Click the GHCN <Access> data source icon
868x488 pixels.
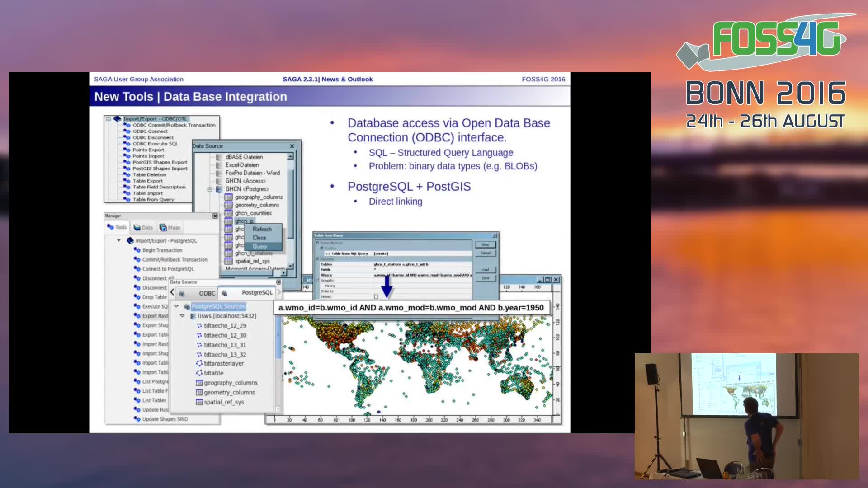pos(219,181)
